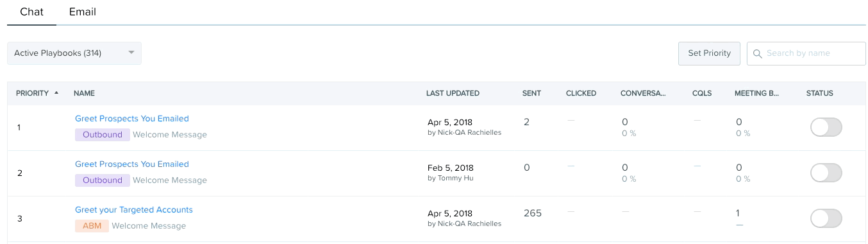Click the Outbound tag on priority 2 playbook

click(x=103, y=180)
